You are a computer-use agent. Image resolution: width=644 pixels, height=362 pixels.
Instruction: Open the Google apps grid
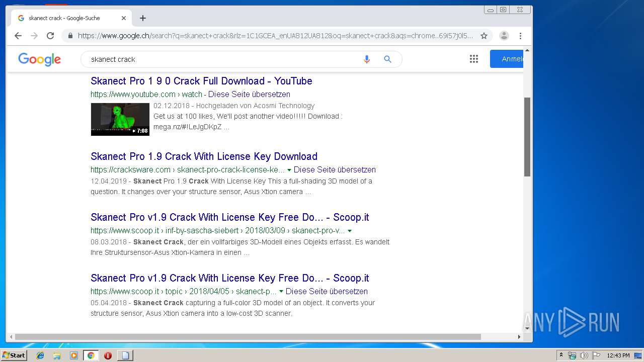[x=474, y=59]
